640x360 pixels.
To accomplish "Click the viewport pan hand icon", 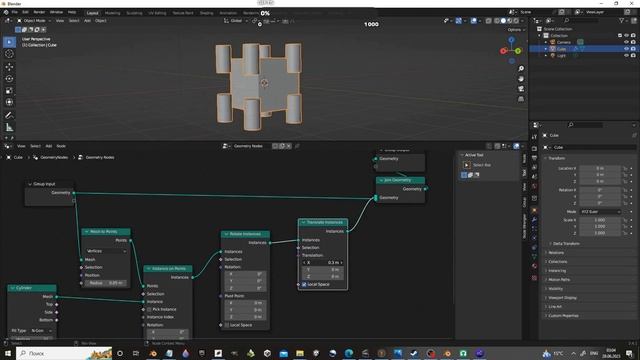I will [x=521, y=79].
